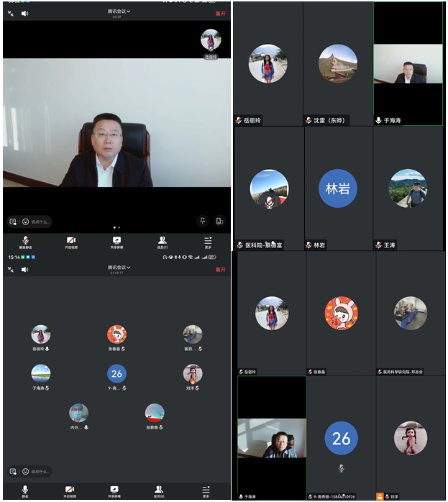Expand the 腾讯会议 title dropdown showing 06:39
The image size is (448, 502).
[119, 12]
